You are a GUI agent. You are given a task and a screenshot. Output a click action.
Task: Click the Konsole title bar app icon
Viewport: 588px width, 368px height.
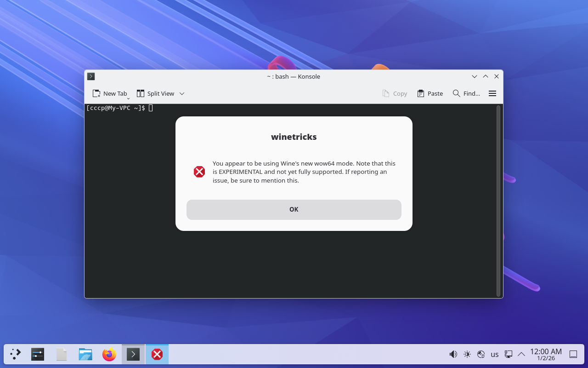(91, 76)
